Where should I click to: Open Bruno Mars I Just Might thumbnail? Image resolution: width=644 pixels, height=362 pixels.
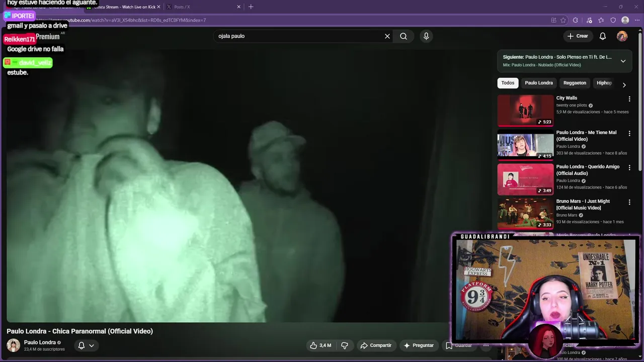tap(525, 214)
